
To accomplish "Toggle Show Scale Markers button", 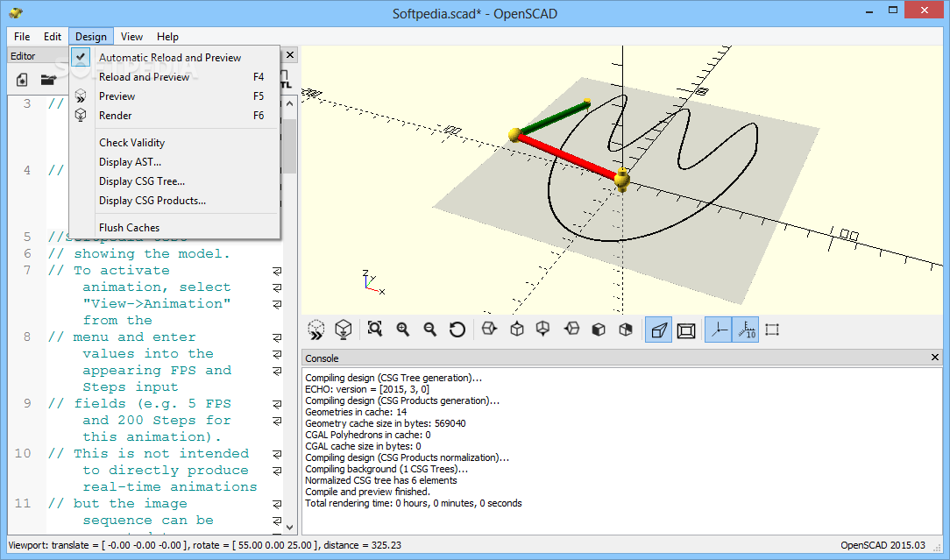I will pos(746,330).
